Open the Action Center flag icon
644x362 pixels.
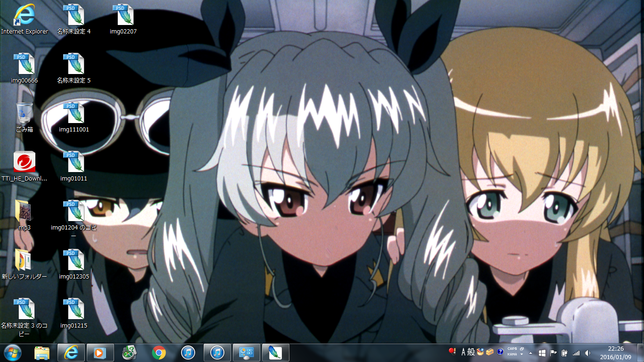553,353
